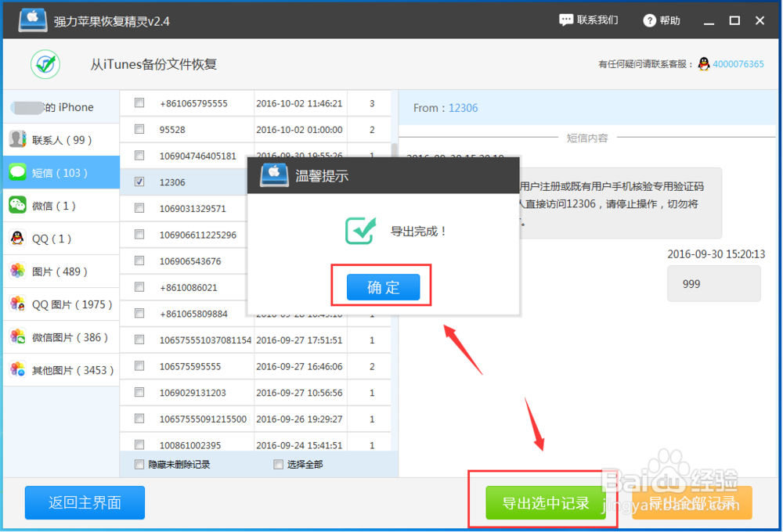The image size is (783, 532).
Task: Click the green export-complete checkmark icon
Action: (360, 231)
